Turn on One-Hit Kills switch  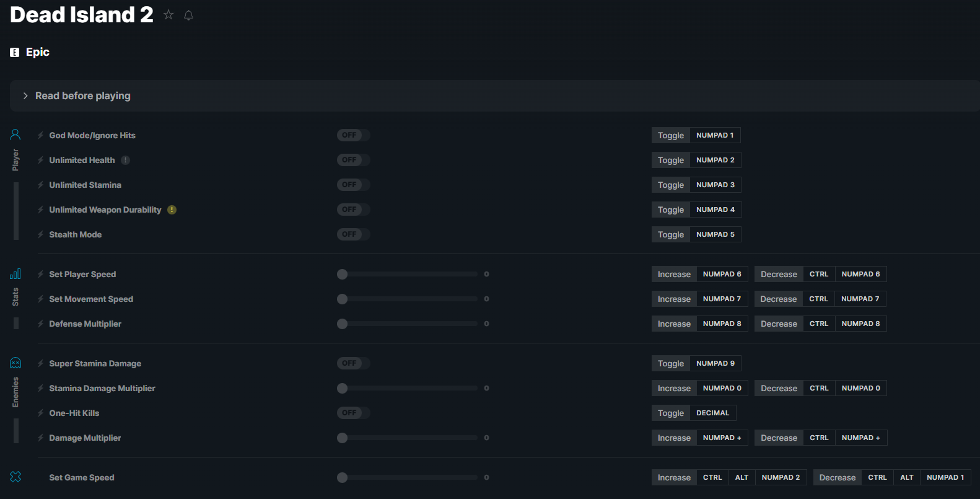(353, 413)
